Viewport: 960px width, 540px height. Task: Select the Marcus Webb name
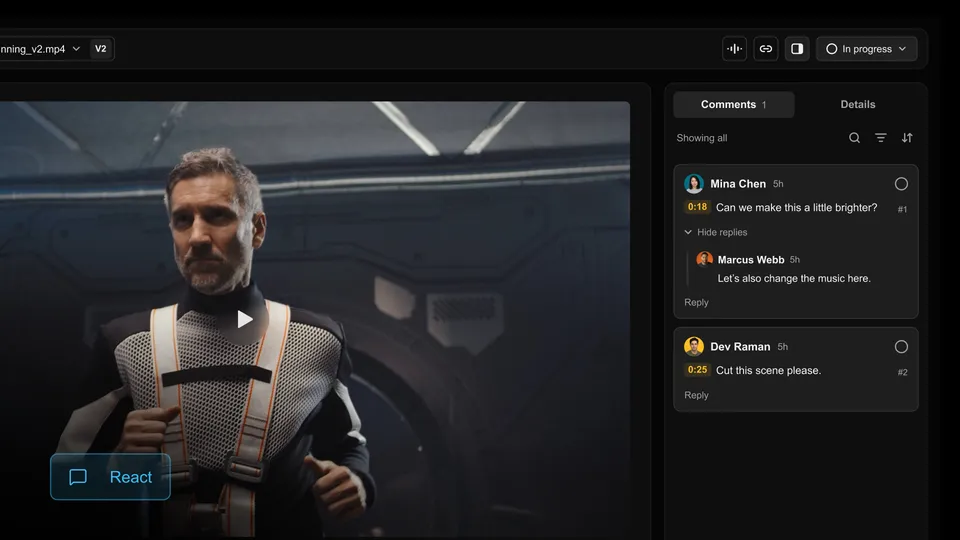click(x=751, y=260)
